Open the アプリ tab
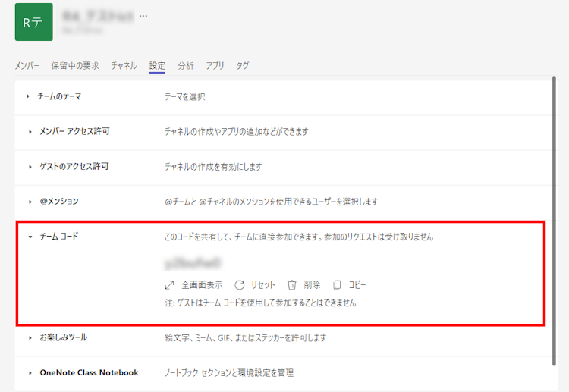This screenshot has height=392, width=569. point(215,66)
